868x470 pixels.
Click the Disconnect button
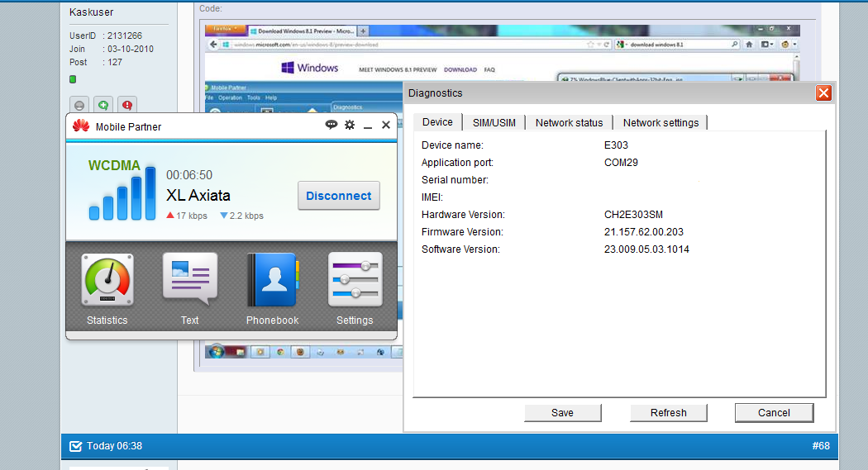click(339, 196)
